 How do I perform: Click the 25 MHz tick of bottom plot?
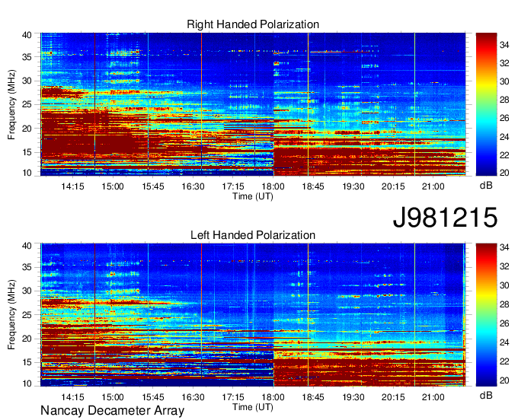tap(27, 315)
